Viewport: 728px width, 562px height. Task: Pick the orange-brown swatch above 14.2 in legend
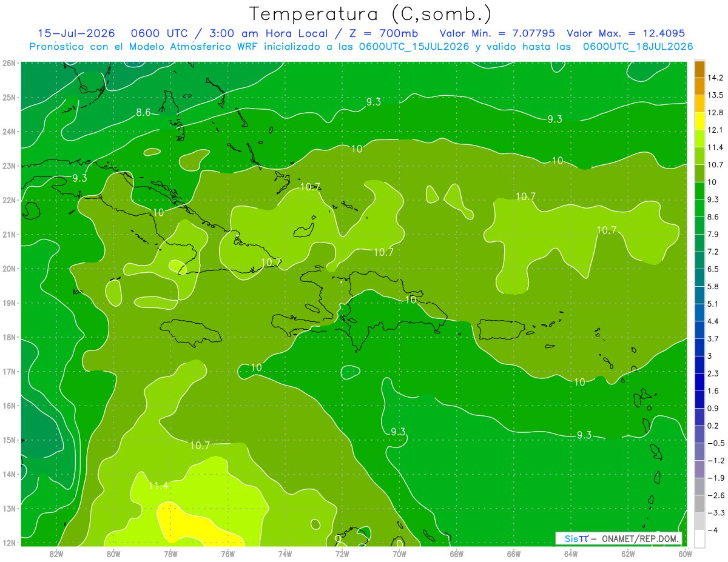tap(699, 69)
